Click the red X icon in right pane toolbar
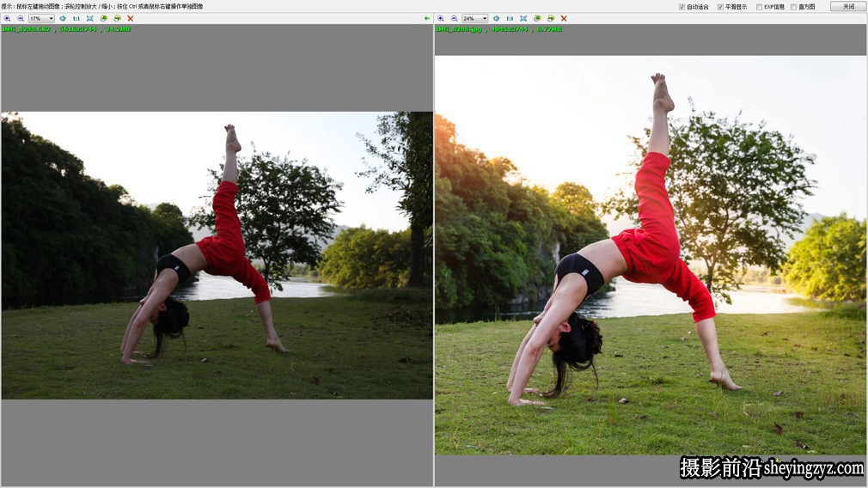This screenshot has height=488, width=868. point(564,18)
